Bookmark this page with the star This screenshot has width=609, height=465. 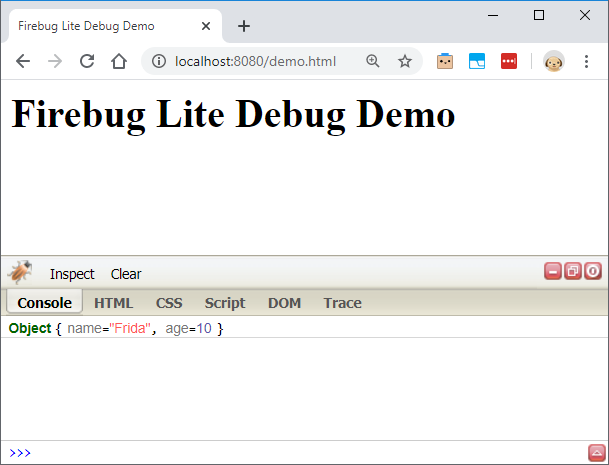(x=405, y=61)
